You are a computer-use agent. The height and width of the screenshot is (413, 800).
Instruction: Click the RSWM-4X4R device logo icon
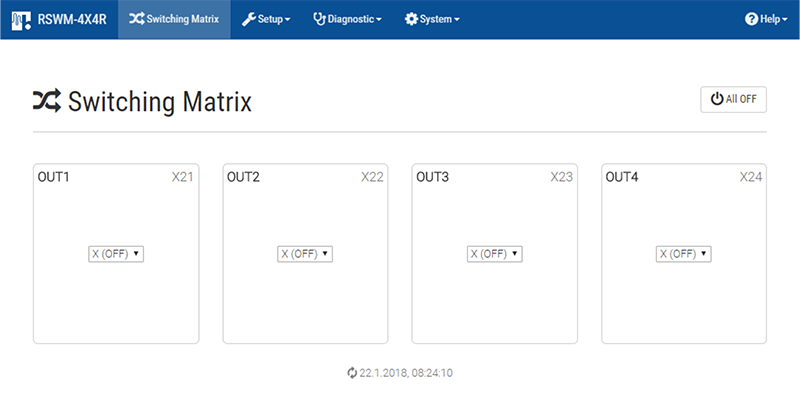coord(17,19)
